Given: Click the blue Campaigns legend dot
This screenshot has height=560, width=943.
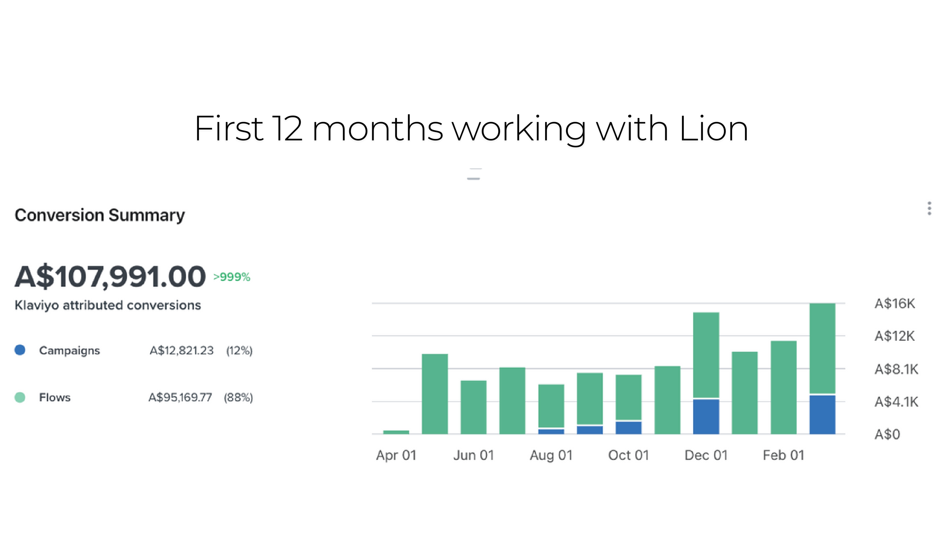Looking at the screenshot, I should click(x=20, y=350).
